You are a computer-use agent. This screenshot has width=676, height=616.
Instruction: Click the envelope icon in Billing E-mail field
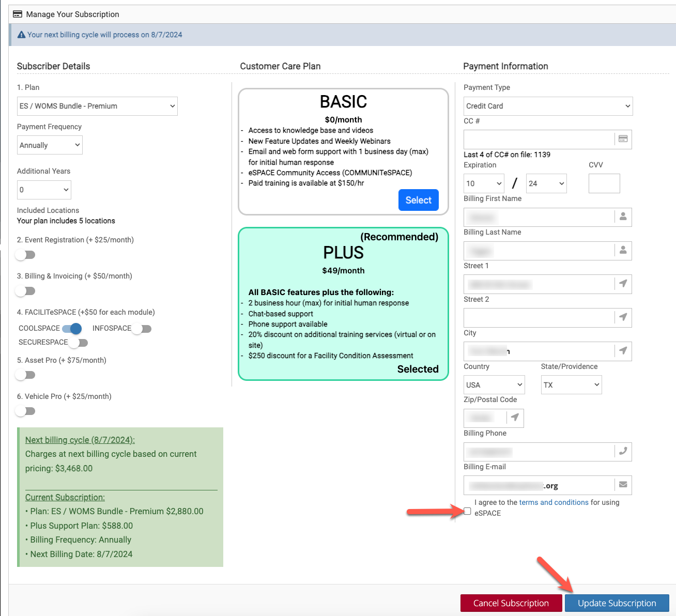[x=623, y=485]
